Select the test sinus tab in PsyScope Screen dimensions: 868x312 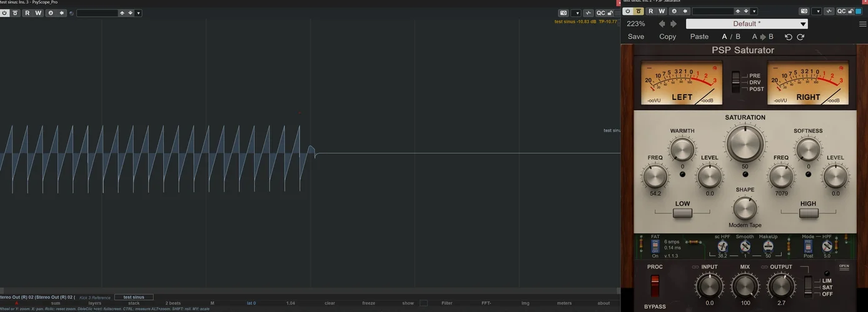pyautogui.click(x=134, y=297)
